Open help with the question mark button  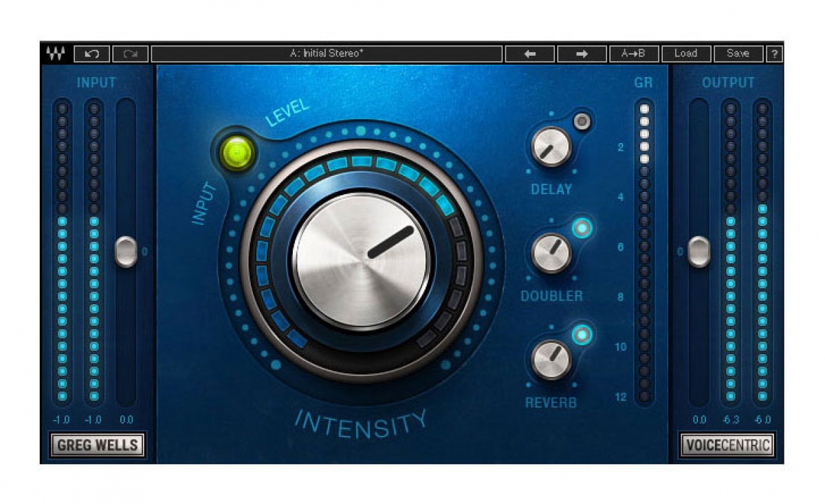774,54
